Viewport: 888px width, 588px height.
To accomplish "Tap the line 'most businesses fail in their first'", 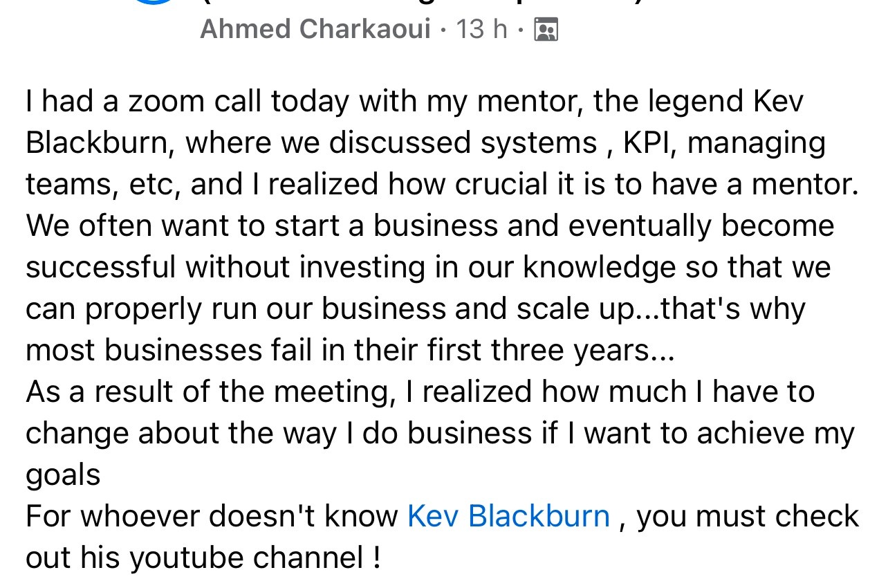I will click(x=349, y=351).
